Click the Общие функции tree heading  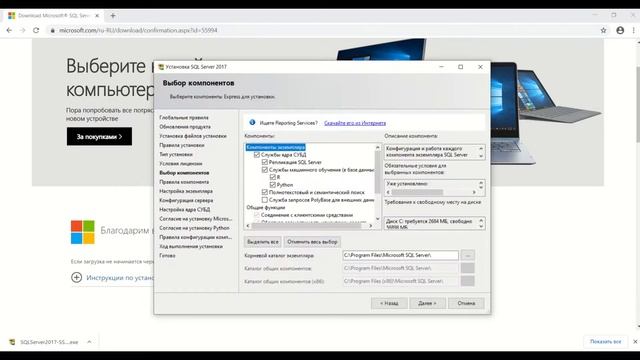265,207
